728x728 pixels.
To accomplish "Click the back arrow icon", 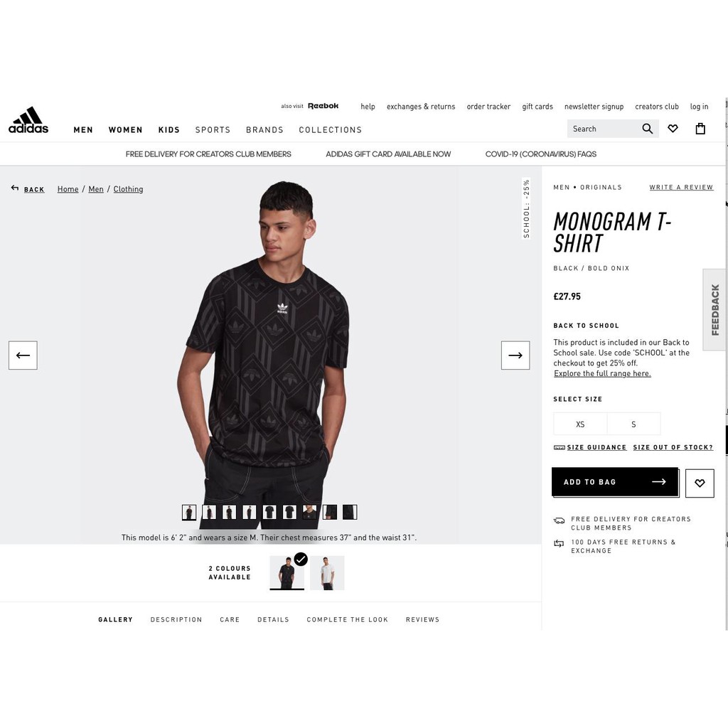I will click(15, 188).
